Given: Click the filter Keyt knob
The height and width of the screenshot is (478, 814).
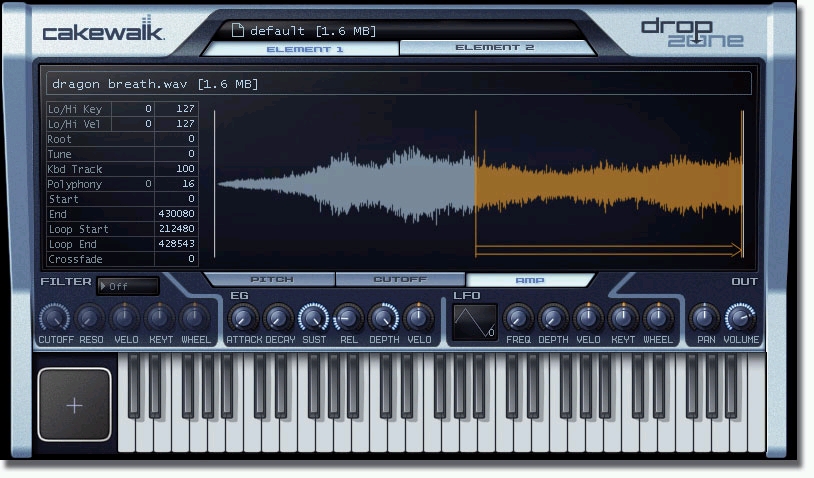Looking at the screenshot, I should pos(159,318).
